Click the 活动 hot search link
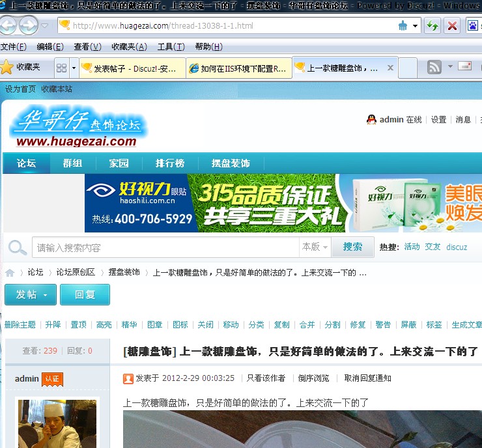482x448 pixels. (x=412, y=247)
